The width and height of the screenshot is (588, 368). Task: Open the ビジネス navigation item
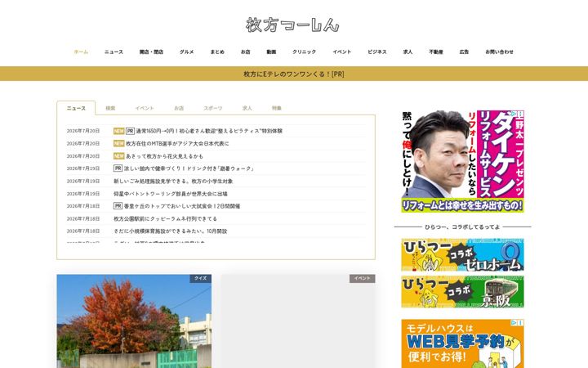point(376,52)
